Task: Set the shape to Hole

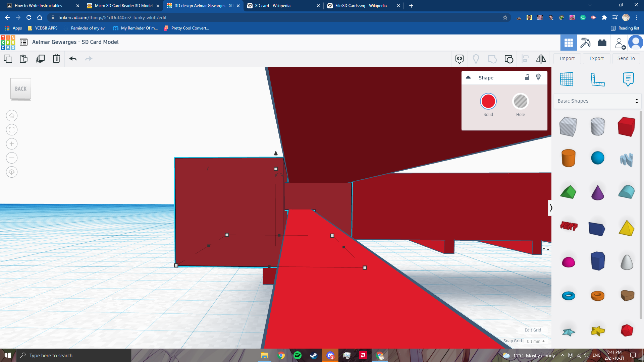Action: (x=520, y=102)
